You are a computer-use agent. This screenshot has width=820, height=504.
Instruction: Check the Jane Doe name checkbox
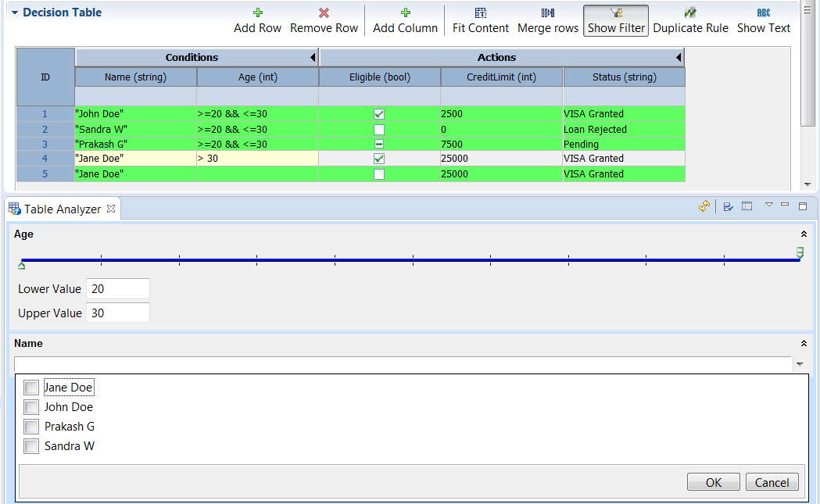click(x=31, y=388)
